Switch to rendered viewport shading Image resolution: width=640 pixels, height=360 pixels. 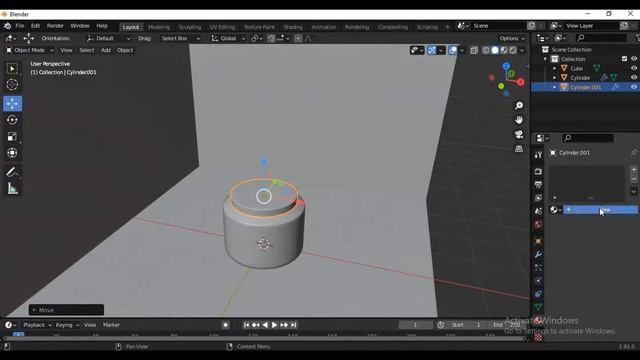pos(513,51)
